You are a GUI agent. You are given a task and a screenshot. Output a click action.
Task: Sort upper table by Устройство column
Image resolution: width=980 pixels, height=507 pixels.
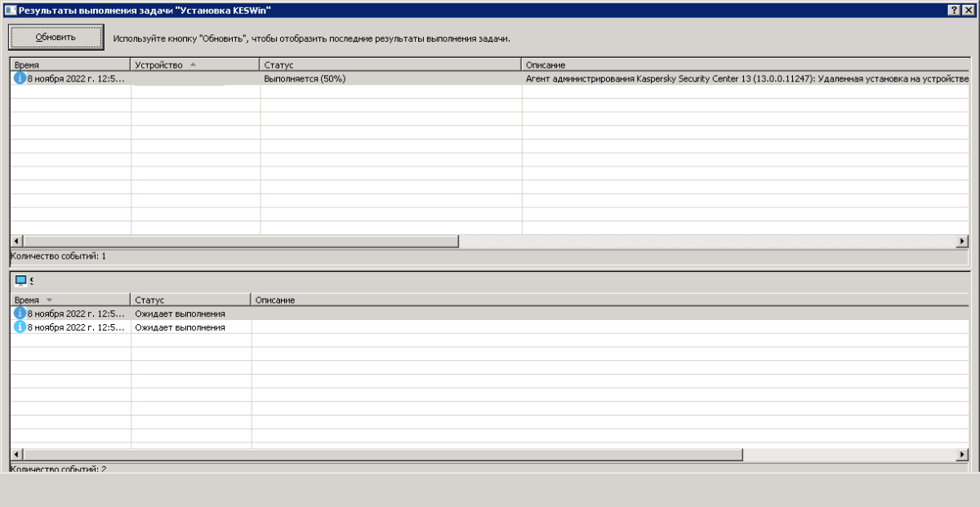click(x=195, y=64)
